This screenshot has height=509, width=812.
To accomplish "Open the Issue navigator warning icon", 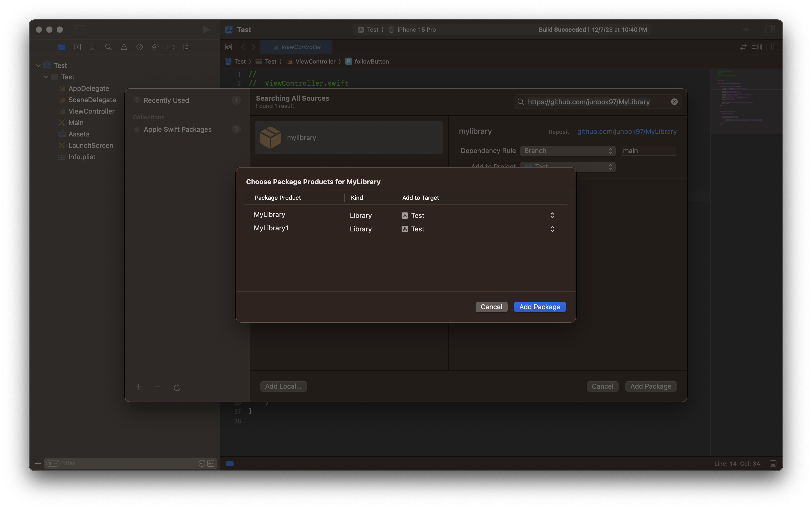I will pyautogui.click(x=124, y=47).
